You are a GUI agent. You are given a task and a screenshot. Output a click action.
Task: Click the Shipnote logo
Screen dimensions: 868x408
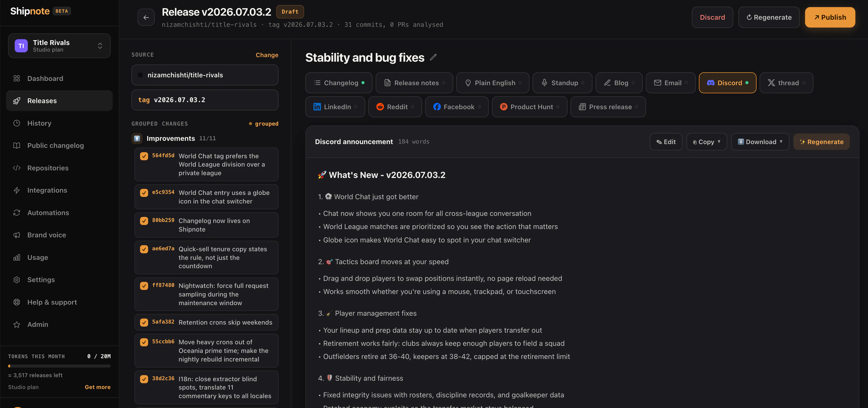point(30,11)
